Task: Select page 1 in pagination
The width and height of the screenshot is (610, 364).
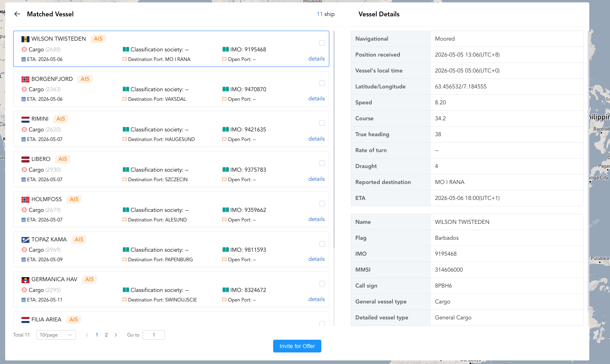Action: pos(97,335)
